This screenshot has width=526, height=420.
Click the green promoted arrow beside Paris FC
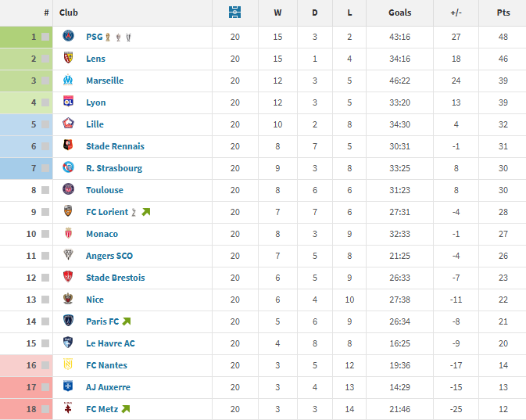pyautogui.click(x=127, y=321)
